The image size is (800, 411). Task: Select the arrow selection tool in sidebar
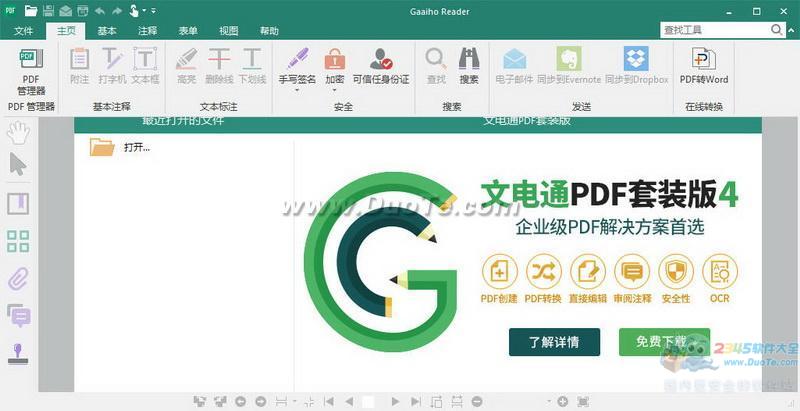(18, 164)
